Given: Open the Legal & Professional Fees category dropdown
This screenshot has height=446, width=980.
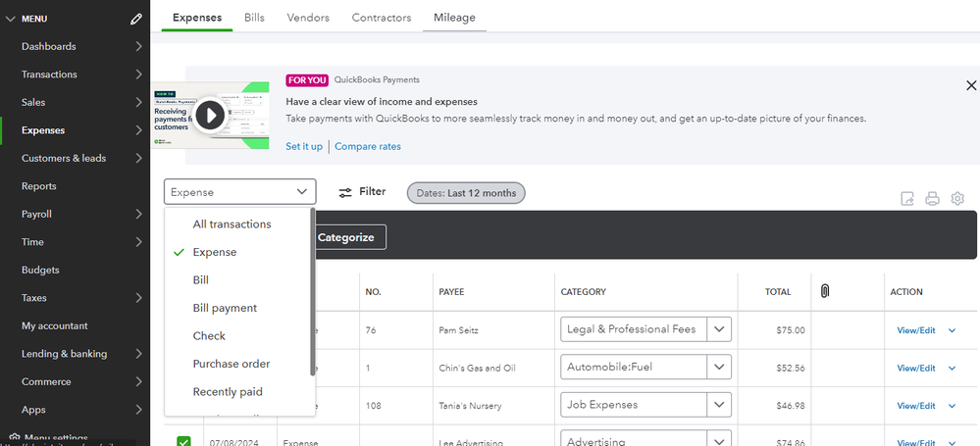Looking at the screenshot, I should coord(720,329).
